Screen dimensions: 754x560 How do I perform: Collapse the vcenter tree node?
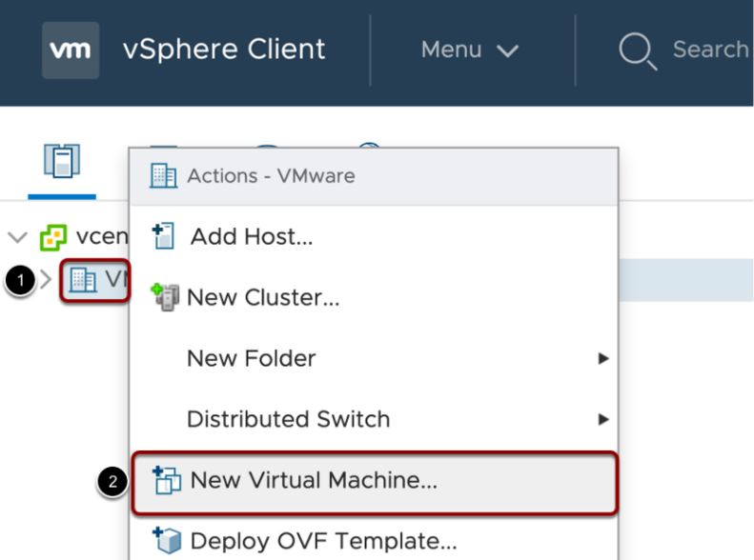[x=15, y=238]
